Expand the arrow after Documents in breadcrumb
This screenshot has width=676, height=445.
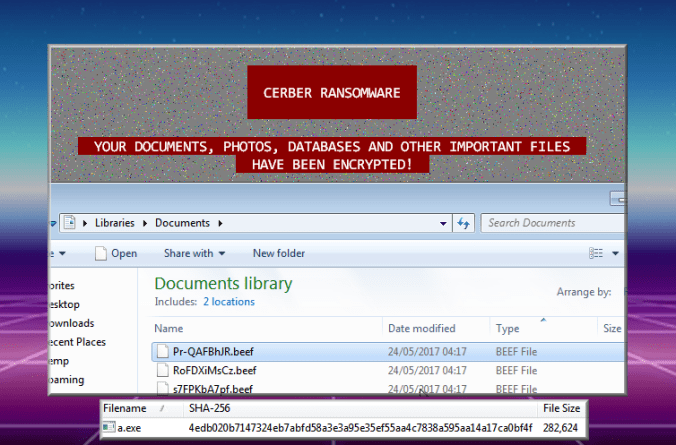[219, 222]
